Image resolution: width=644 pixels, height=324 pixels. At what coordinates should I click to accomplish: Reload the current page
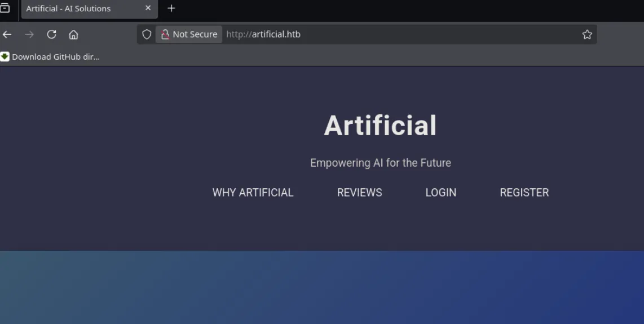pyautogui.click(x=51, y=34)
